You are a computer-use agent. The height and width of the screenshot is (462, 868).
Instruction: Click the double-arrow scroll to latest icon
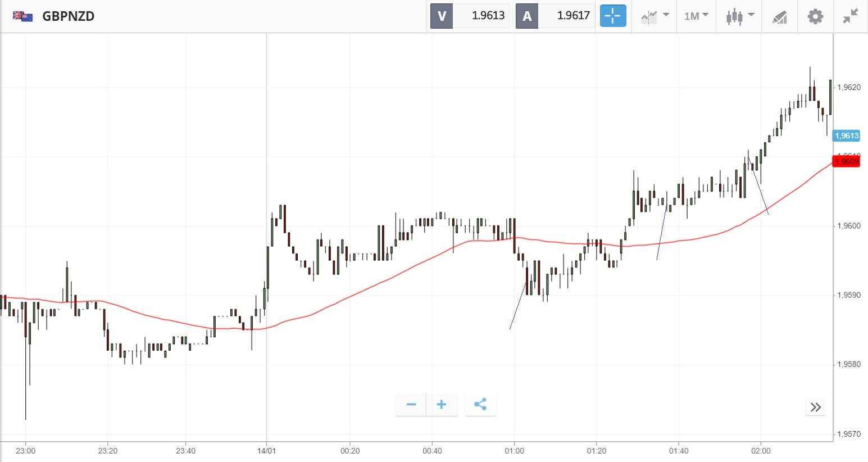coord(815,407)
